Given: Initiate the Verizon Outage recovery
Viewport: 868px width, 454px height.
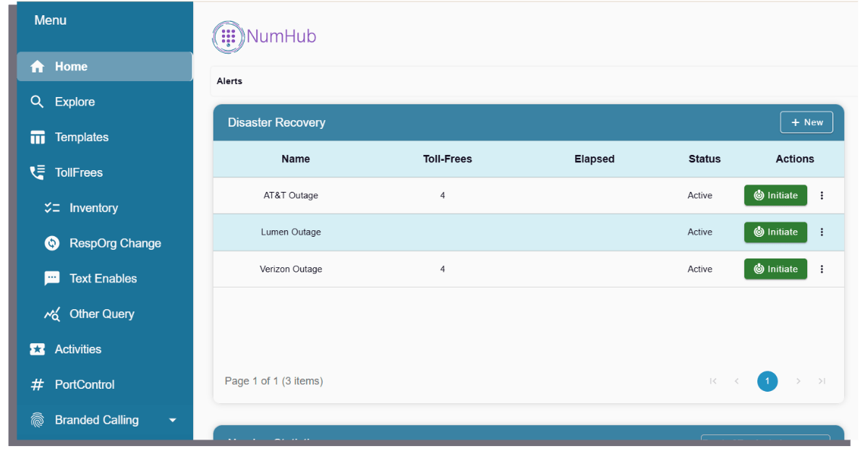Looking at the screenshot, I should (775, 269).
